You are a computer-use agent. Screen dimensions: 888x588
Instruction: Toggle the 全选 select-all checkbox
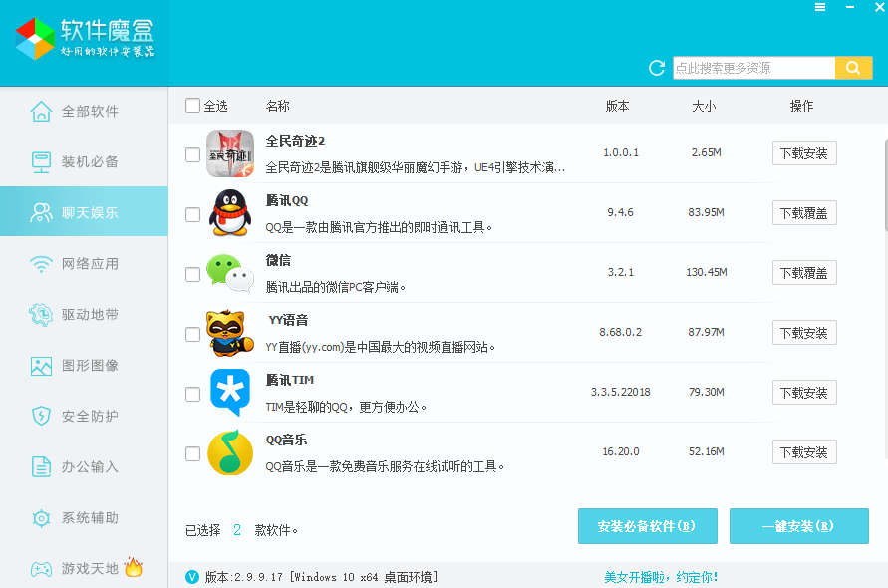(192, 106)
